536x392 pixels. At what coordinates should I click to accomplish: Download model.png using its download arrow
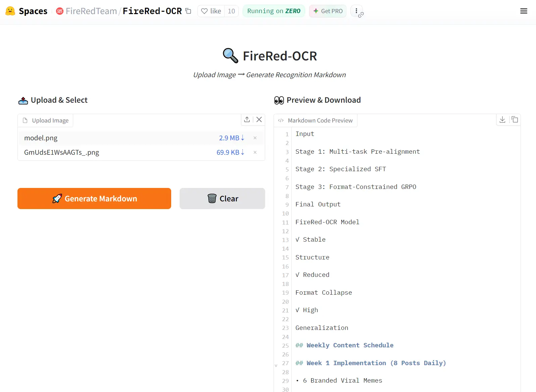click(x=242, y=138)
